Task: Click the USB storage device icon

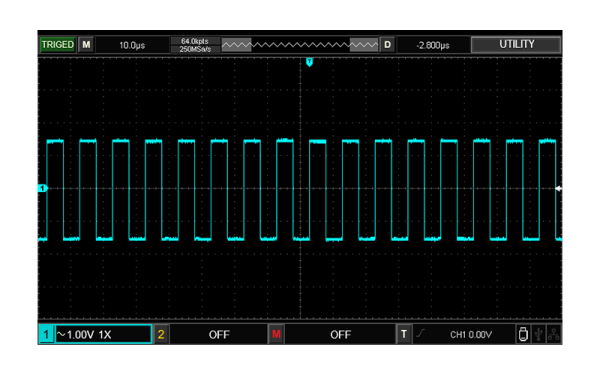Action: 523,334
